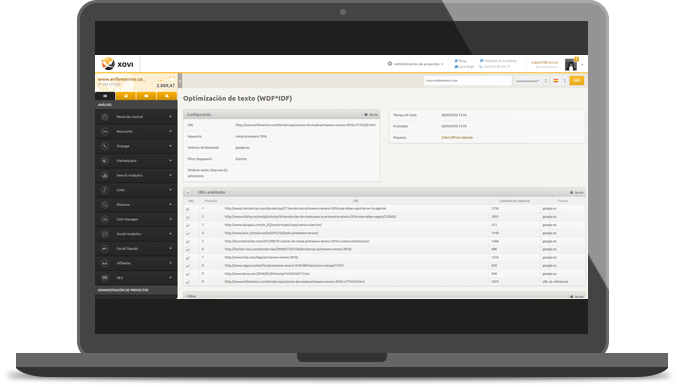Click the orange GO button
678x387 pixels.
point(576,80)
